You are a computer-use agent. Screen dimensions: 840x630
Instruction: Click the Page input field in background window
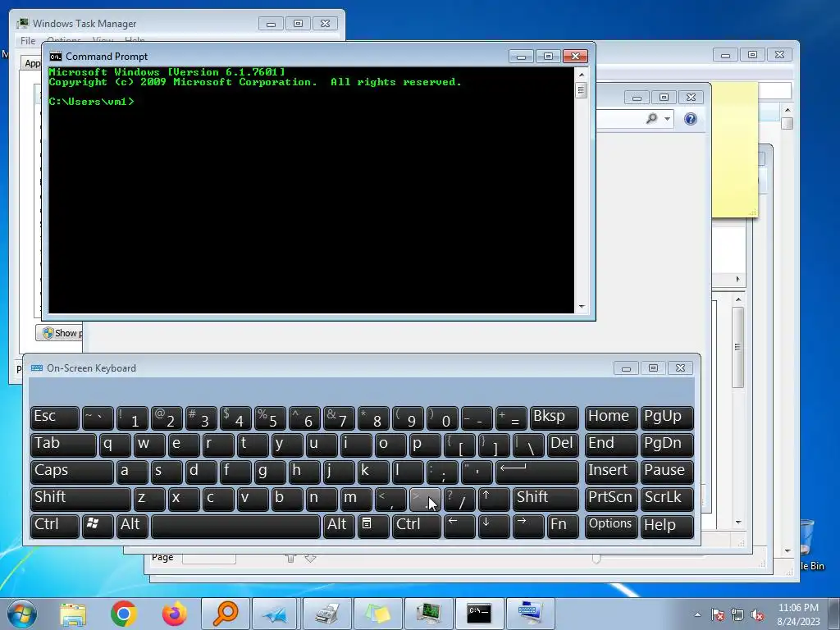tap(209, 558)
